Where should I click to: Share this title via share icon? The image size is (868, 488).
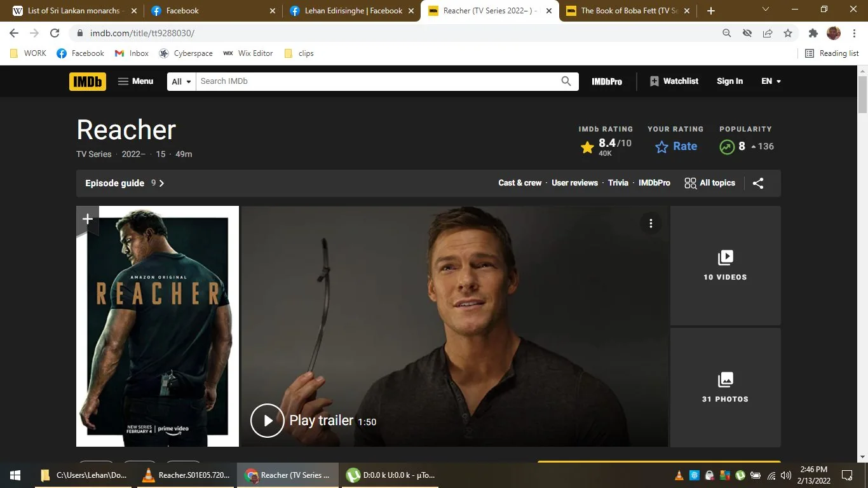[758, 183]
